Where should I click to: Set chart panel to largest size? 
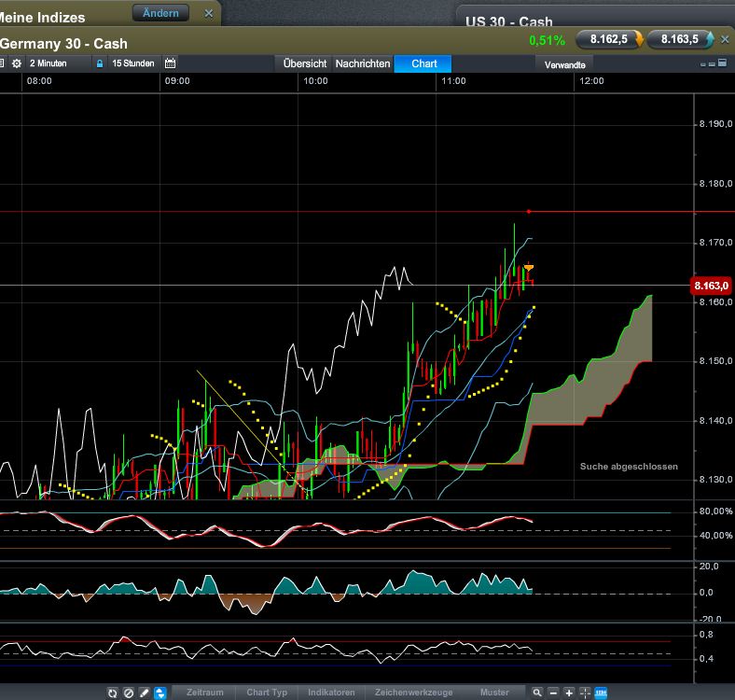pyautogui.click(x=722, y=63)
